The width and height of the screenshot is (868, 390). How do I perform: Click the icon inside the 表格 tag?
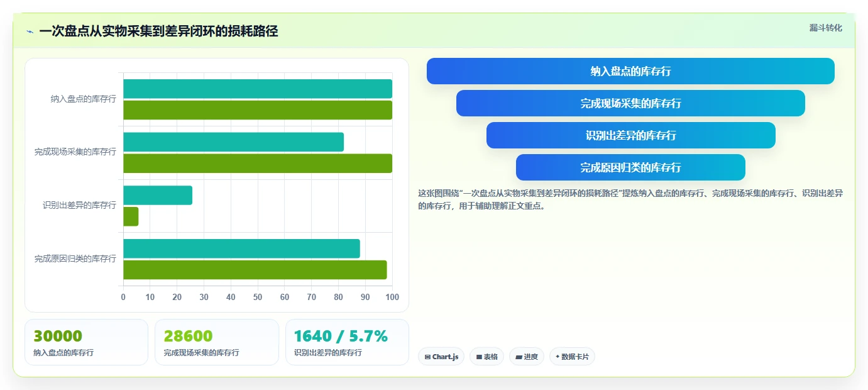[x=479, y=357]
